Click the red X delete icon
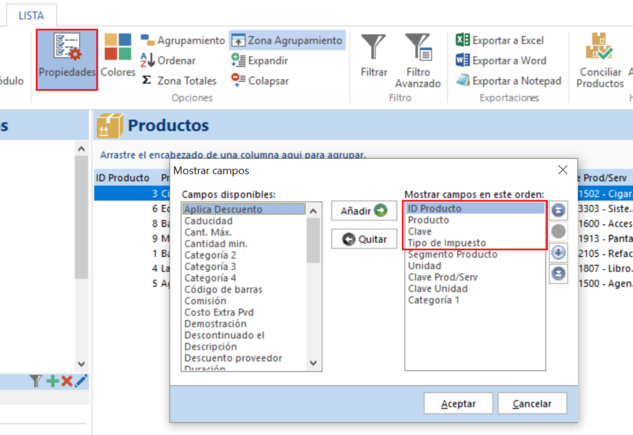633x435 pixels. click(x=67, y=381)
